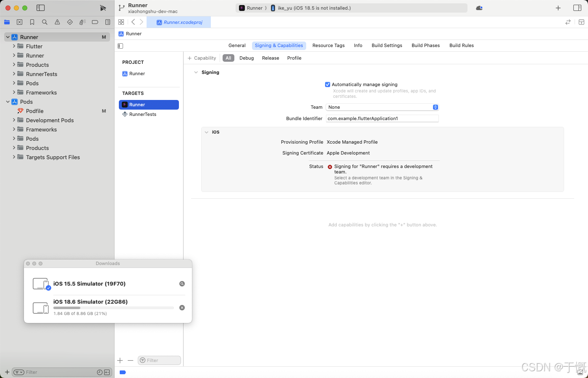Switch to the Build Settings tab
The height and width of the screenshot is (378, 588).
387,45
